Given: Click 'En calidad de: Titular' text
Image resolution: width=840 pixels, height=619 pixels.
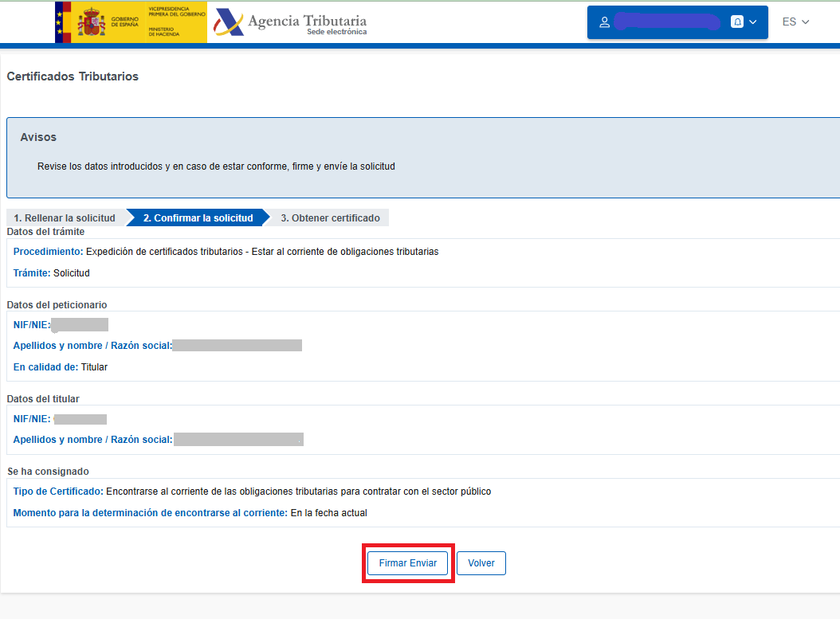Looking at the screenshot, I should [x=61, y=366].
